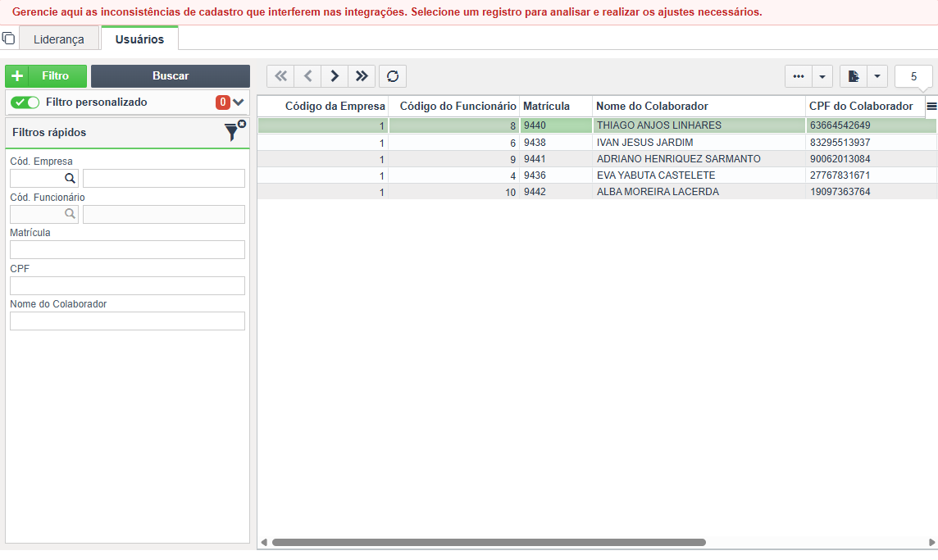Click matrícula cell 9436
938x560 pixels.
(x=556, y=175)
